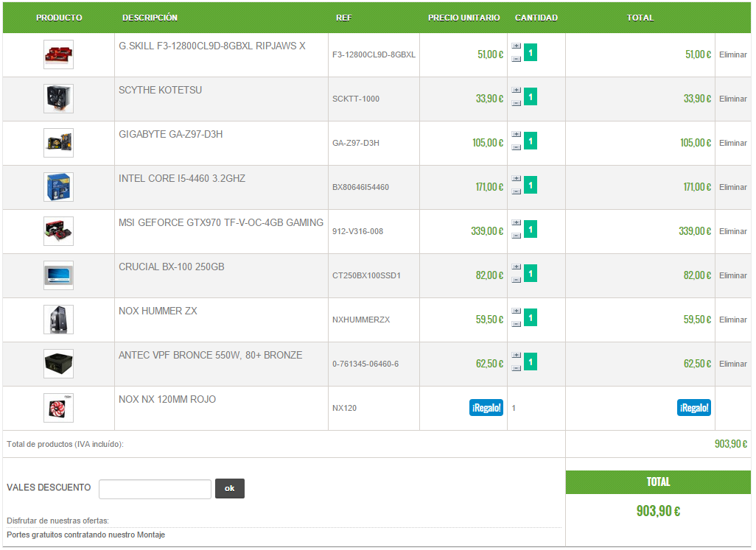Open the NOX NX 120mm red fan thumbnail
Viewport: 756px width, 550px height.
tap(58, 408)
